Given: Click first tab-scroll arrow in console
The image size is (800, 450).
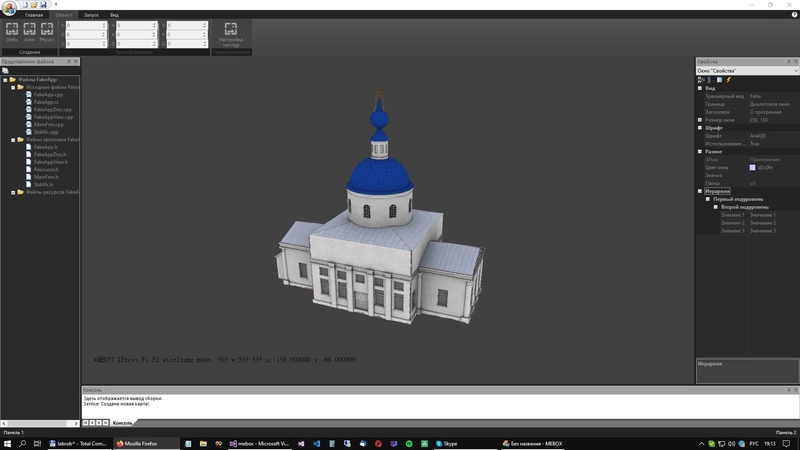Looking at the screenshot, I should (86, 423).
